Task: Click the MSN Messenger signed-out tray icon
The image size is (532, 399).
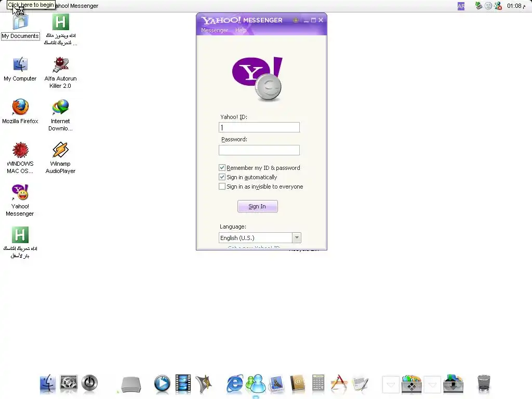Action: coord(498,6)
